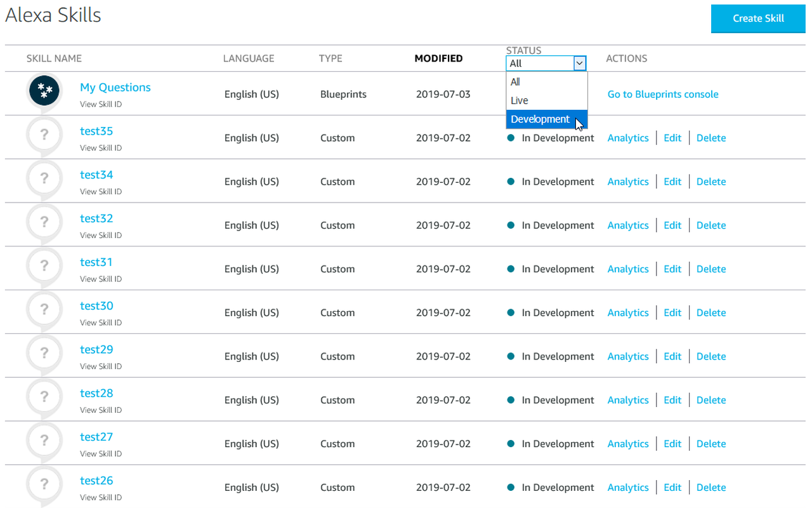Delete the test29 skill
Screen dimensions: 812x508
click(x=711, y=356)
